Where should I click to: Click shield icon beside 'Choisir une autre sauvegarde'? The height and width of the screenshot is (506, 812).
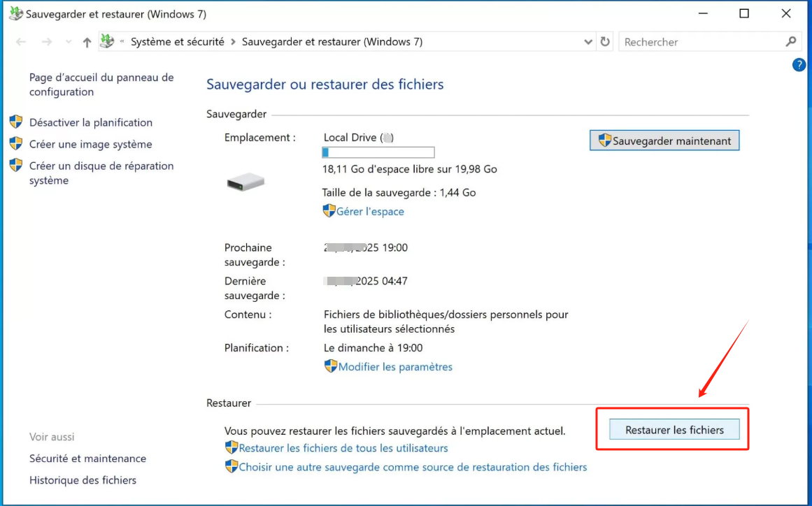click(232, 466)
